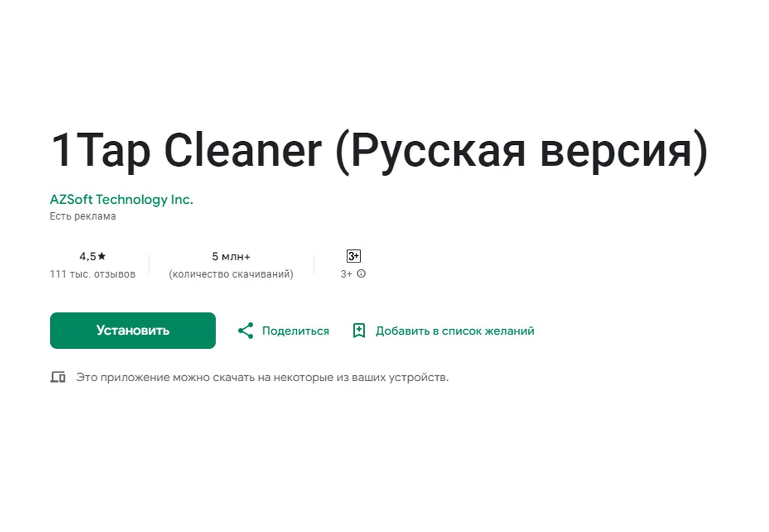
Task: Click the 5 млн+ downloads figure
Action: [x=231, y=257]
